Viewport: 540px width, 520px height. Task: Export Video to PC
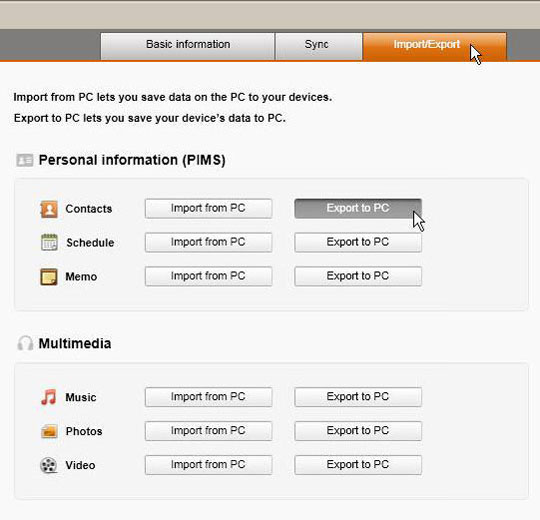tap(358, 465)
